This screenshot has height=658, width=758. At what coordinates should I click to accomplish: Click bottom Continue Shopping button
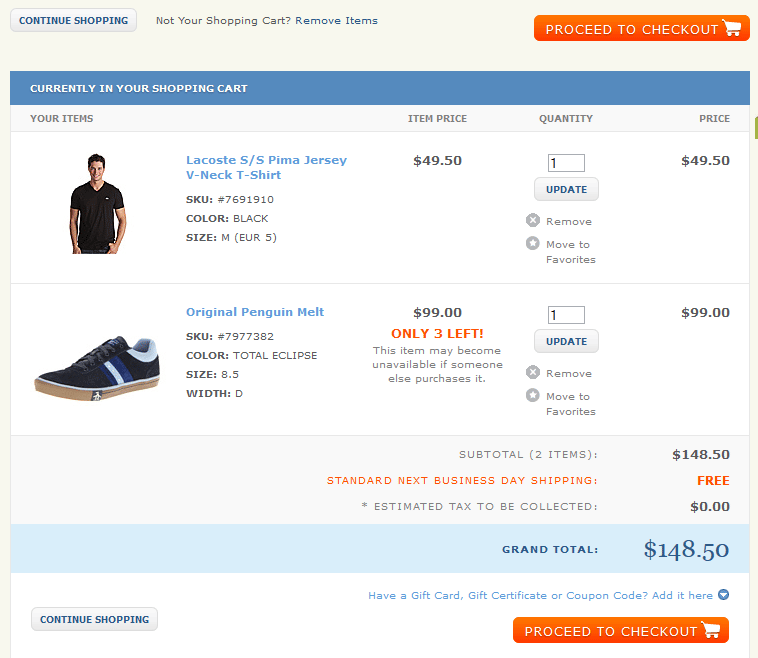pos(94,619)
